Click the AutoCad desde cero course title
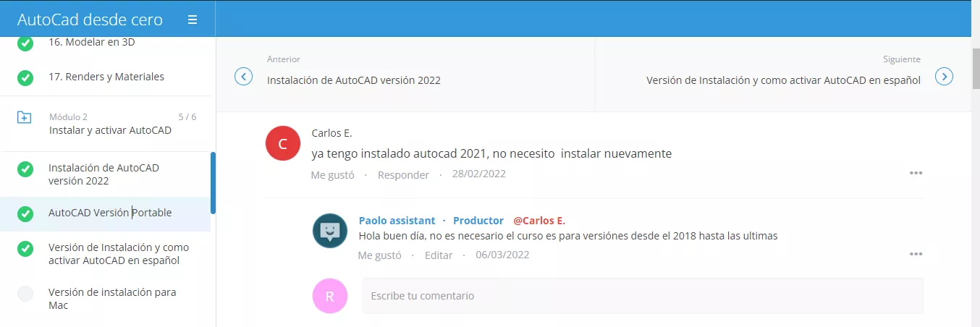 [90, 20]
